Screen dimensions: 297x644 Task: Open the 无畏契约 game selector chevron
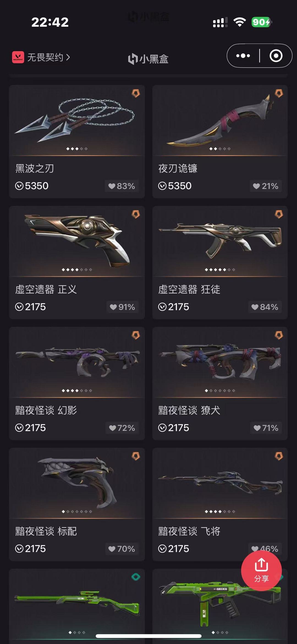(x=68, y=57)
